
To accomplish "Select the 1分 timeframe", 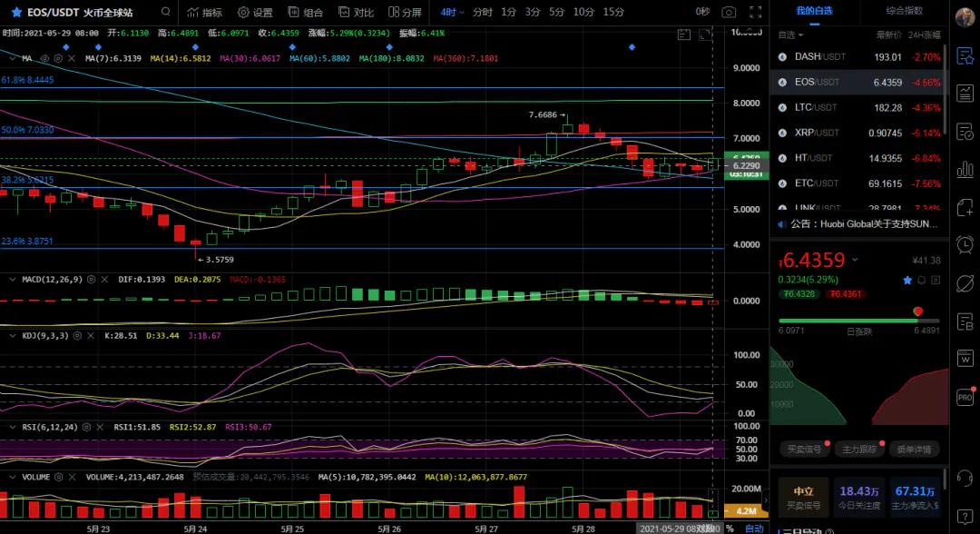I will (509, 12).
